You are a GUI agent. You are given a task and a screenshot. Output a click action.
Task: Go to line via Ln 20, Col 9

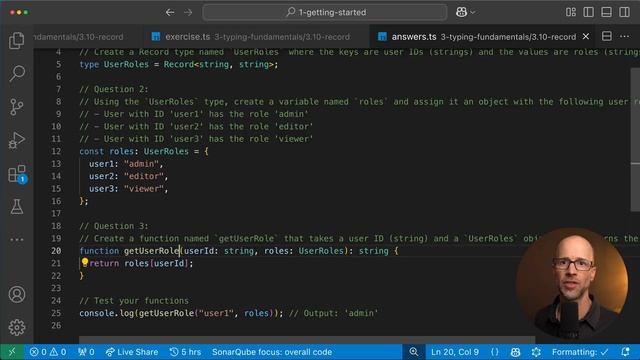455,352
